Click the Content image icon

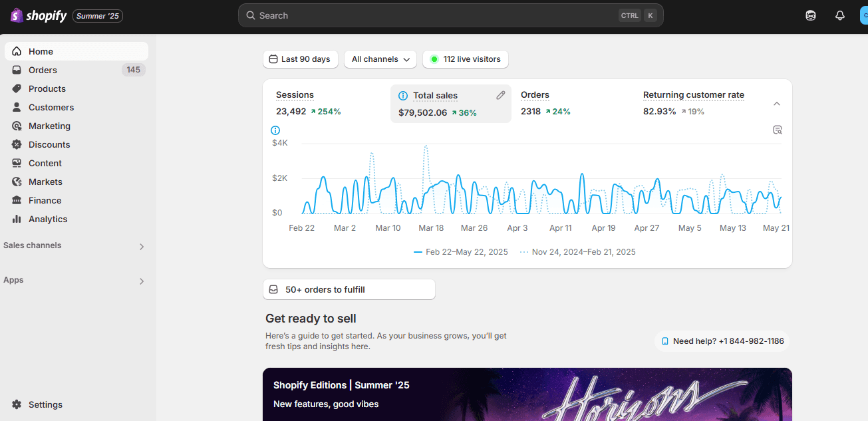pos(17,163)
